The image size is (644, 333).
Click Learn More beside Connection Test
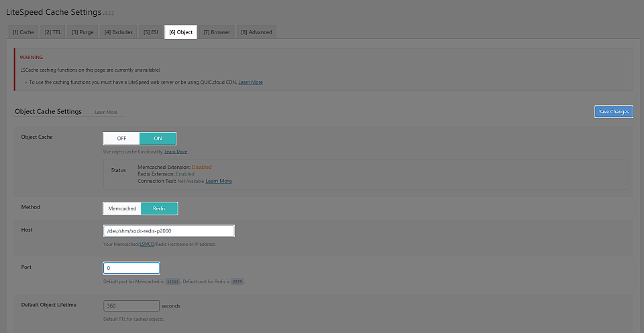[219, 181]
